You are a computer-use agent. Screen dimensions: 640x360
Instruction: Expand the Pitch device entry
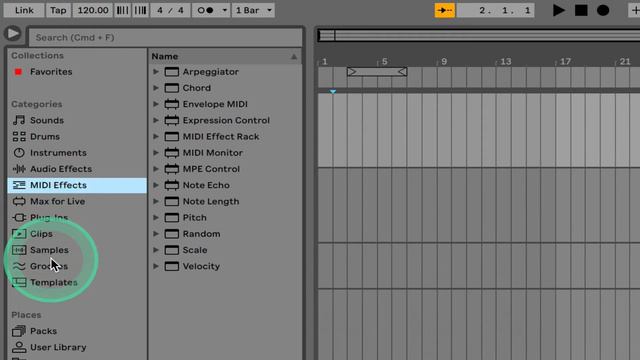coord(156,218)
